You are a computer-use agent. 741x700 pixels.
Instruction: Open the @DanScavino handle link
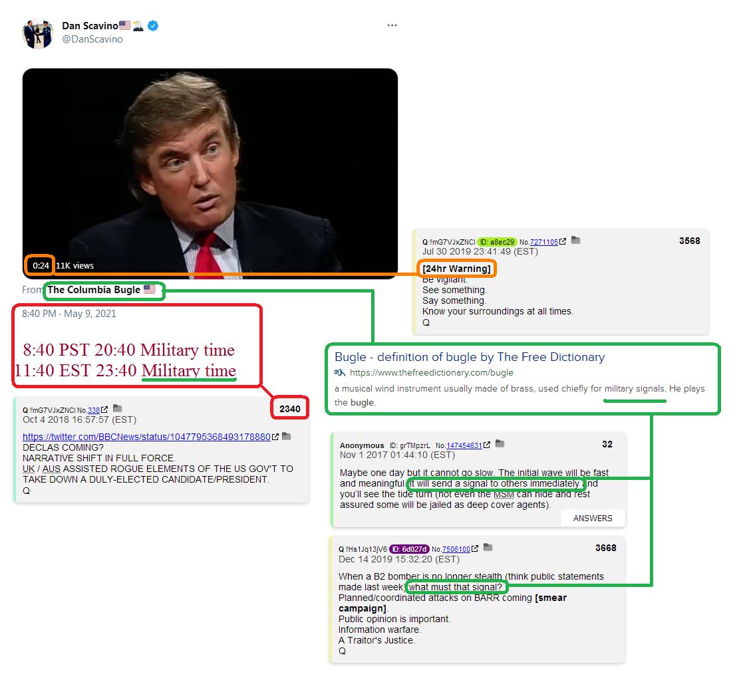(92, 39)
